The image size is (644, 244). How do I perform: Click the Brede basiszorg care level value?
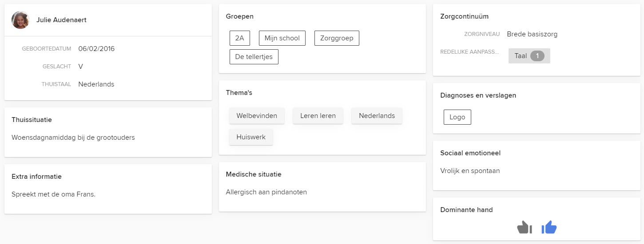point(532,34)
